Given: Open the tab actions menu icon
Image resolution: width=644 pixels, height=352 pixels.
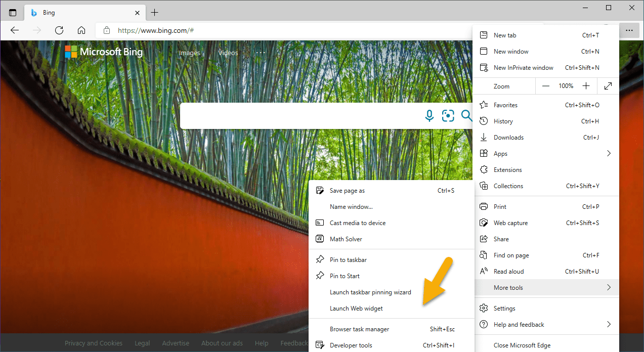Looking at the screenshot, I should coord(12,12).
